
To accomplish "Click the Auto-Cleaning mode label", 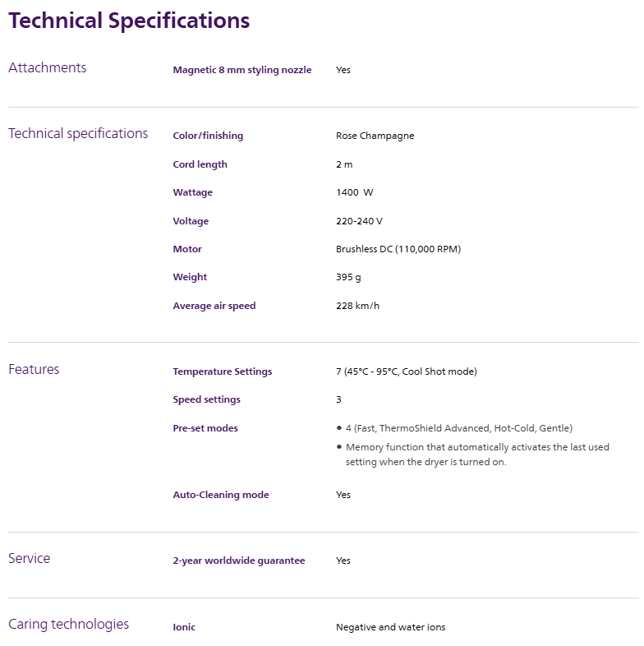I will pyautogui.click(x=221, y=495).
